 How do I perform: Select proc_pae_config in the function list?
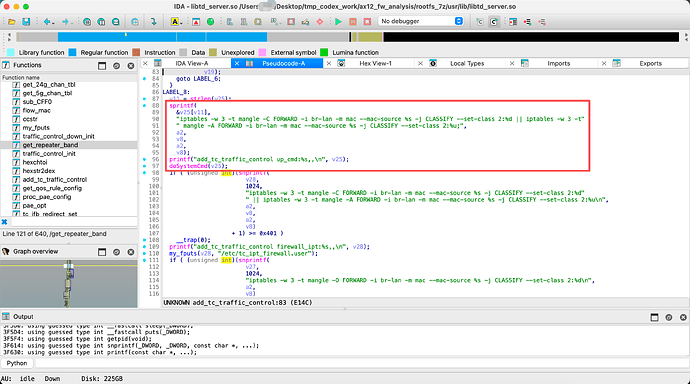pos(47,197)
